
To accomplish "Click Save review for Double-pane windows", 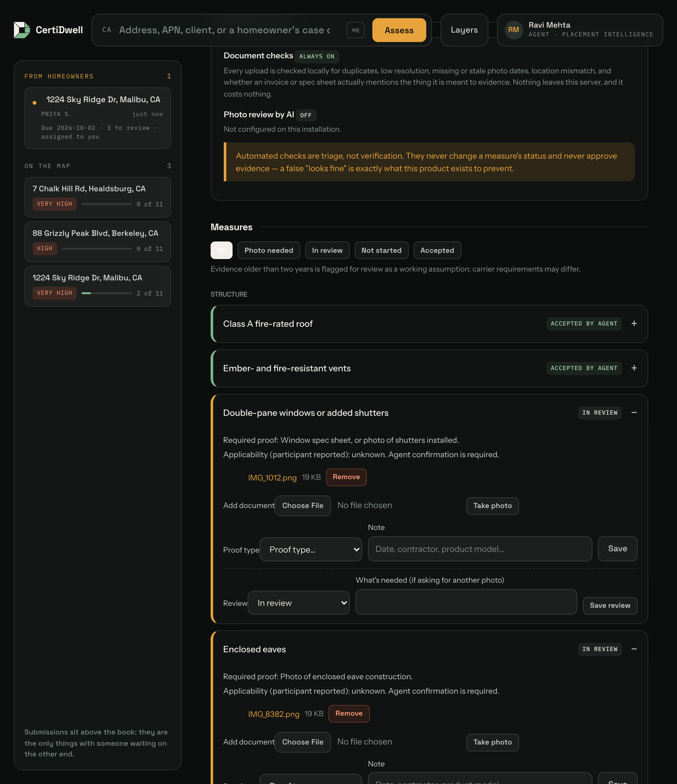I will coord(610,606).
